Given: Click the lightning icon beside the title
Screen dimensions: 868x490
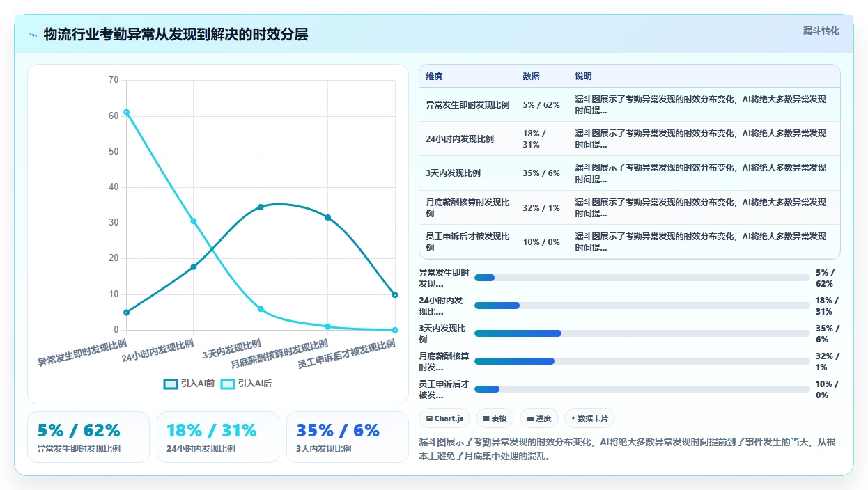Looking at the screenshot, I should click(33, 35).
